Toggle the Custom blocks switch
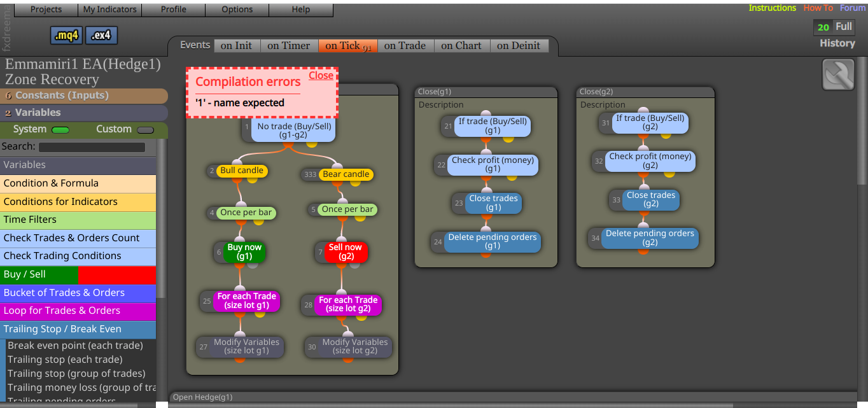Viewport: 868px width, 408px height. (146, 130)
